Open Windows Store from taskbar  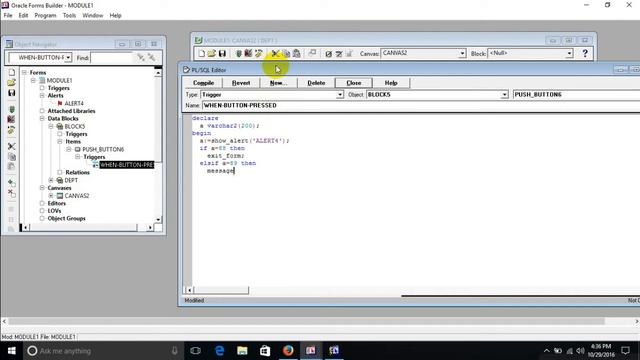pyautogui.click(x=265, y=351)
